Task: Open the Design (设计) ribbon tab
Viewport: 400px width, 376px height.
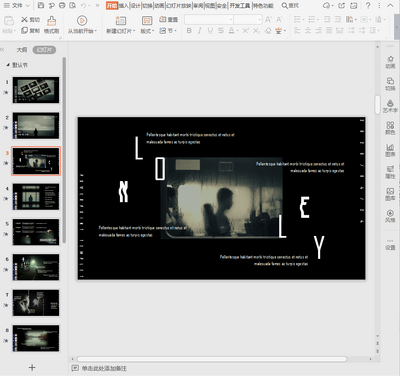Action: [x=135, y=6]
